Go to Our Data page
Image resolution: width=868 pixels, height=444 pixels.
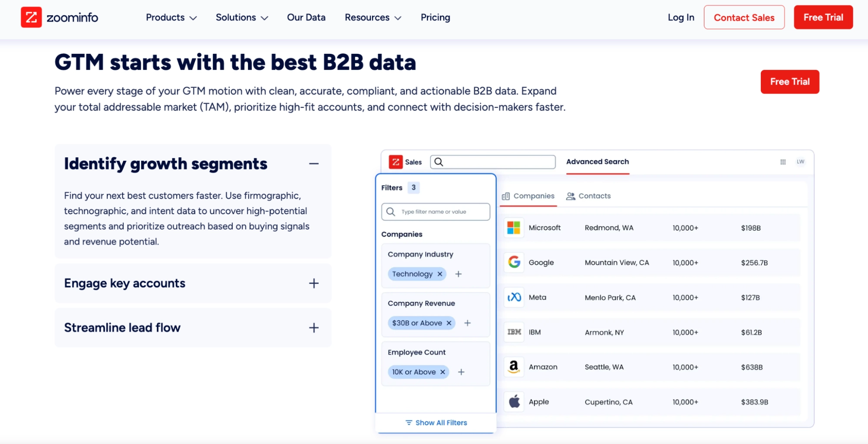306,17
